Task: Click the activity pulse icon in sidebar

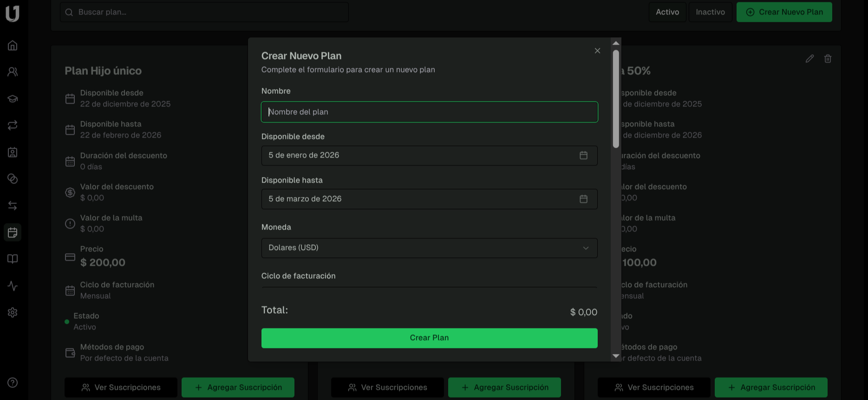Action: pos(13,286)
